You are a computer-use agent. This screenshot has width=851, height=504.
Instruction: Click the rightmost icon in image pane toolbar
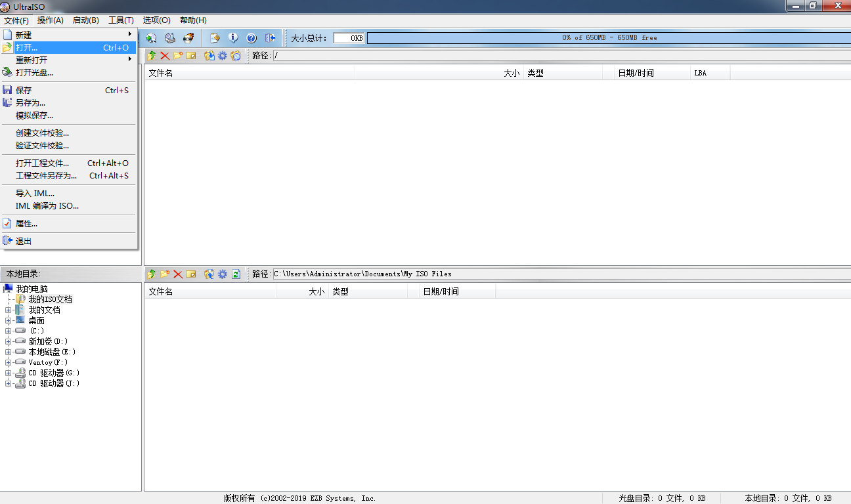point(236,56)
